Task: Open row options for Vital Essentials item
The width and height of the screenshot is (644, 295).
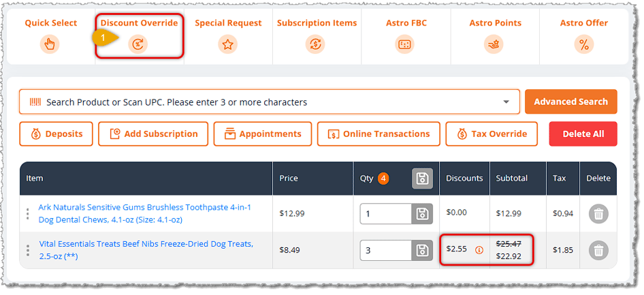Action: tap(27, 250)
